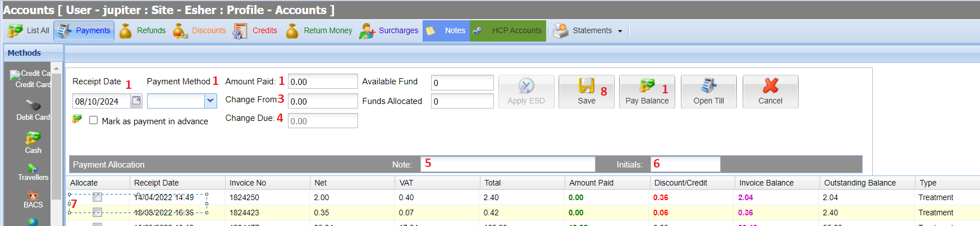Sort by the Receipt Date column header

click(x=177, y=183)
